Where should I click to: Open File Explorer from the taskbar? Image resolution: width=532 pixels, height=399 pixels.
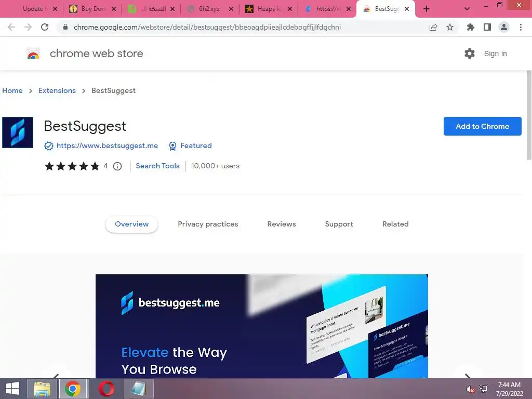click(42, 389)
